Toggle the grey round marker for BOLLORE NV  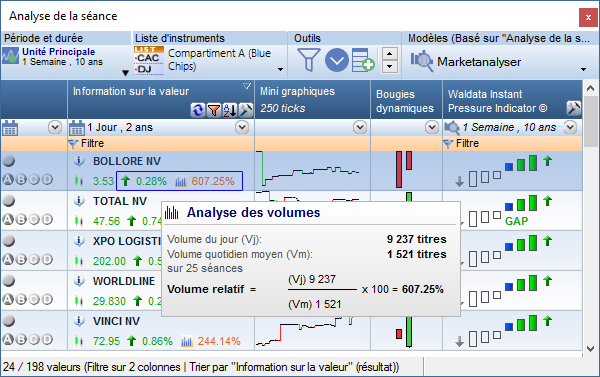(x=8, y=160)
